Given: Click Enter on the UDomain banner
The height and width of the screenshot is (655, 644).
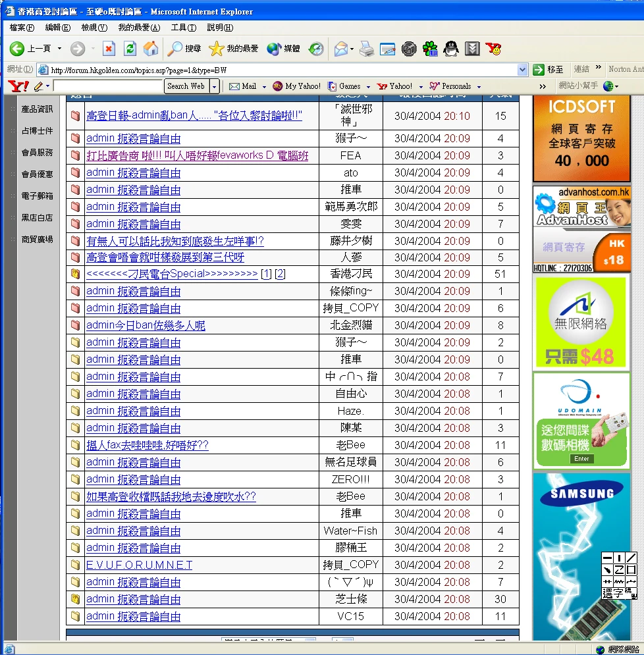Looking at the screenshot, I should tap(581, 459).
